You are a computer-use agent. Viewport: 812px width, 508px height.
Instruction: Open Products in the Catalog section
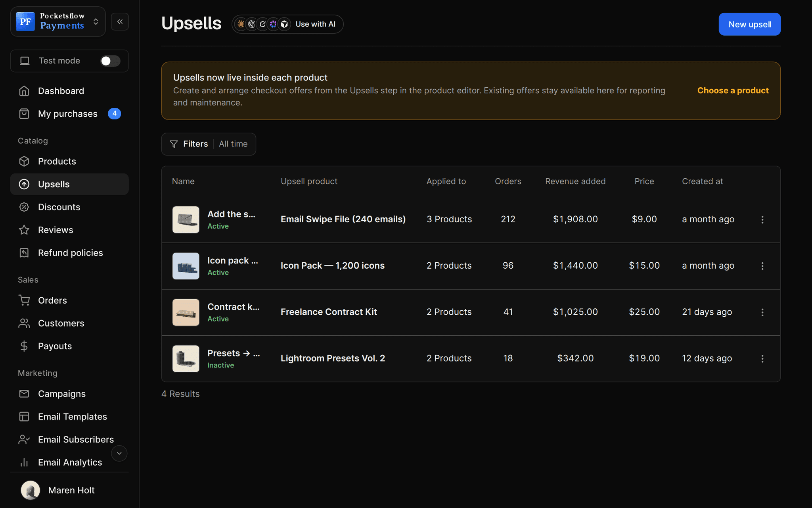point(69,162)
